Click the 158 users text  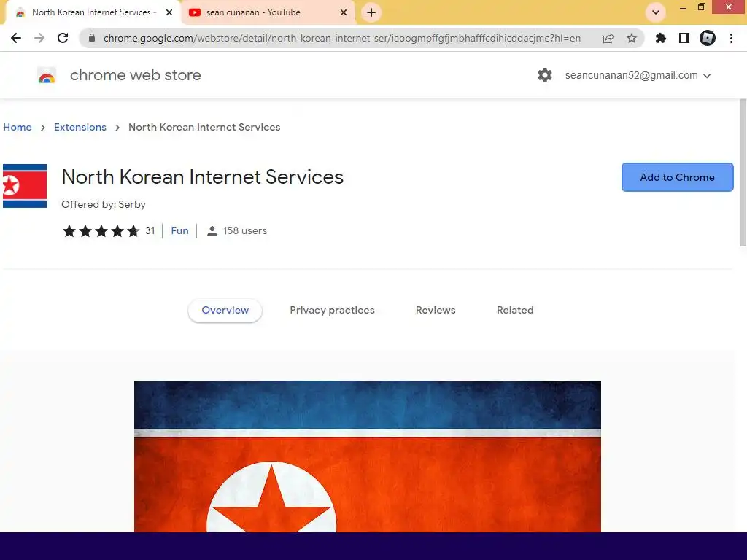245,231
